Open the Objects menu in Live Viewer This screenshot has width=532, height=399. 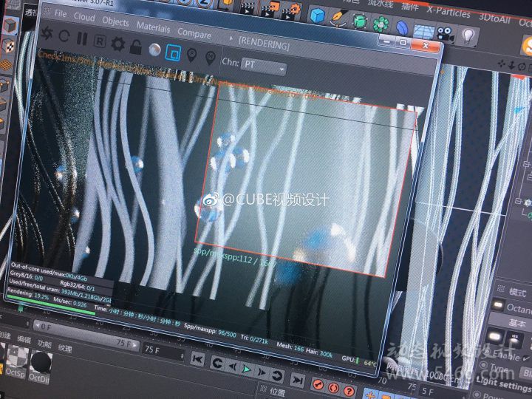pos(115,21)
